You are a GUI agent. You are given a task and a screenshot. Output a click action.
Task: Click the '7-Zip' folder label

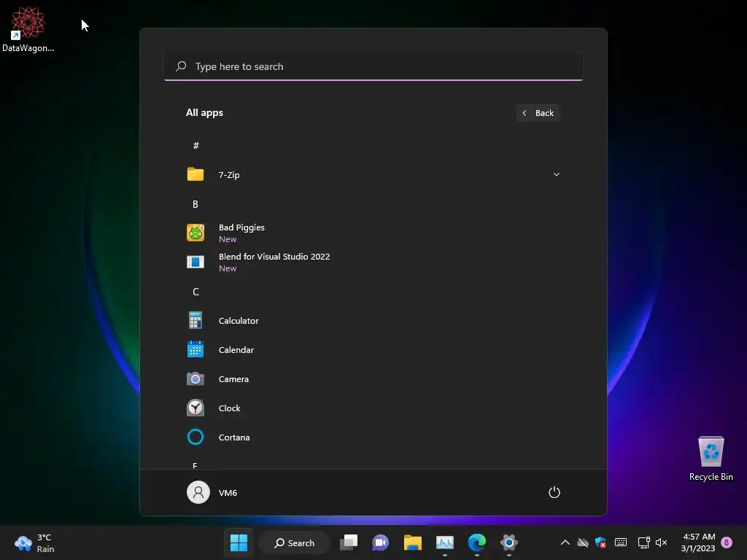[x=229, y=175]
